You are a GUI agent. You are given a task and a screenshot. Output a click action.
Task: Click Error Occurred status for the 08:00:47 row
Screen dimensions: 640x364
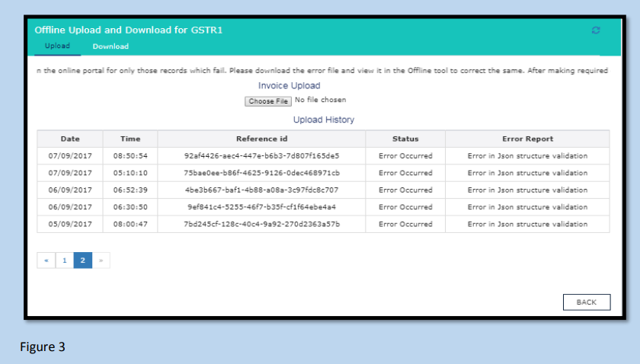click(x=405, y=224)
